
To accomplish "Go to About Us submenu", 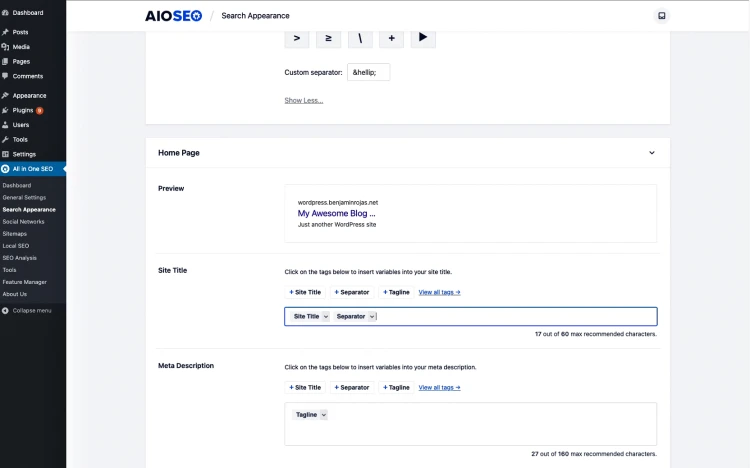I will (x=14, y=294).
